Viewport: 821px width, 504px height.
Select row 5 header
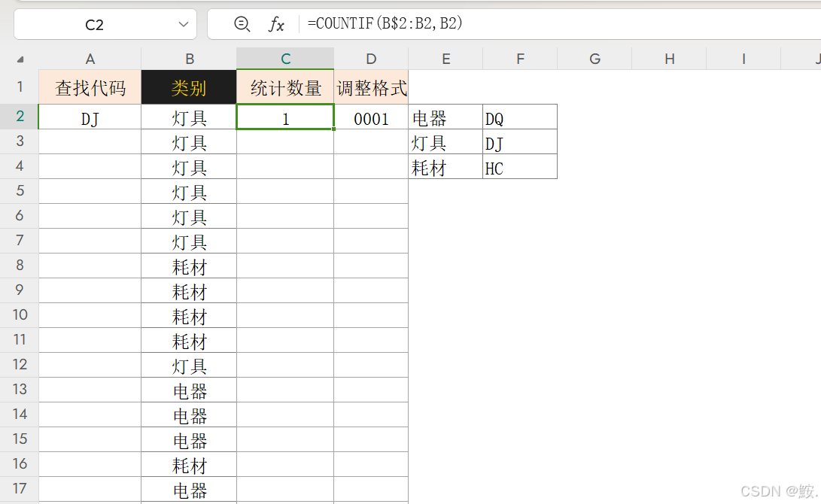click(20, 191)
